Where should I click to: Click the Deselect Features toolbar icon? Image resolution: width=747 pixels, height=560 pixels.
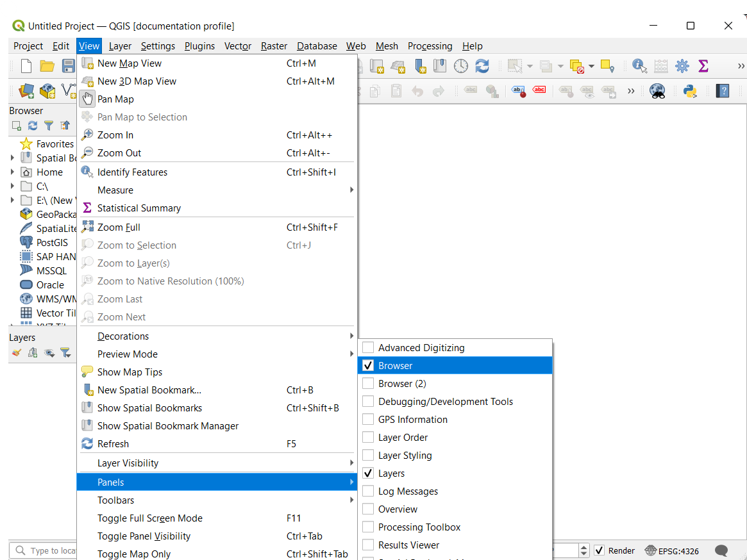[x=577, y=66]
